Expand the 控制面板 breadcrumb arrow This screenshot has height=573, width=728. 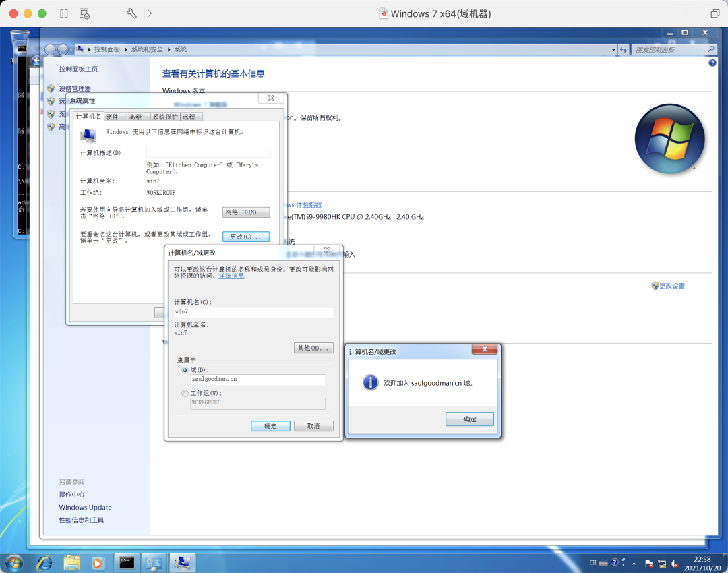[126, 49]
